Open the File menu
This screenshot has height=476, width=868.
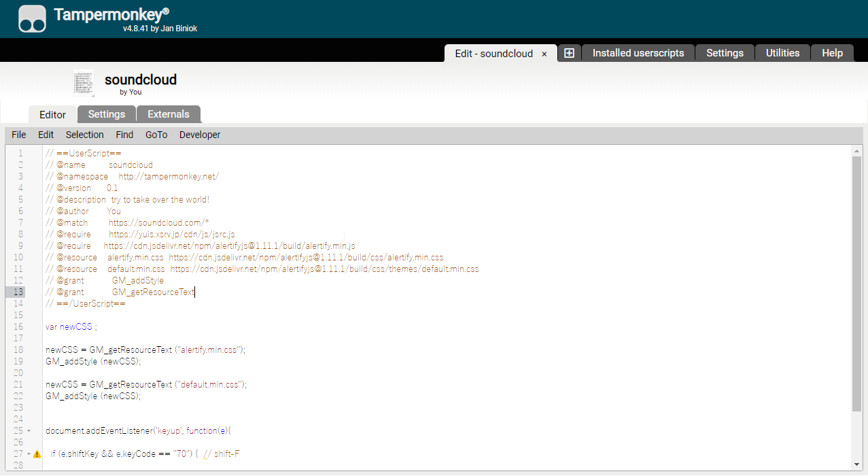[19, 135]
